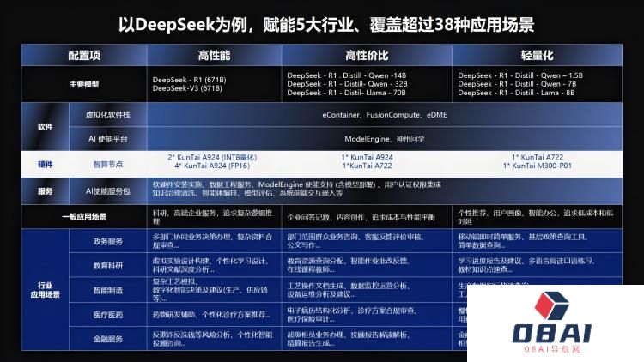Select the 智能制造 industry row
The height and width of the screenshot is (362, 644).
coord(108,291)
